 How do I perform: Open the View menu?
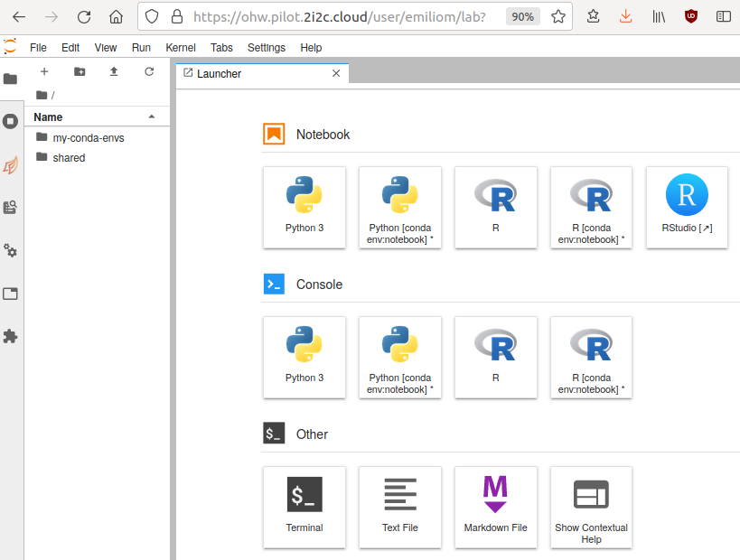[105, 48]
